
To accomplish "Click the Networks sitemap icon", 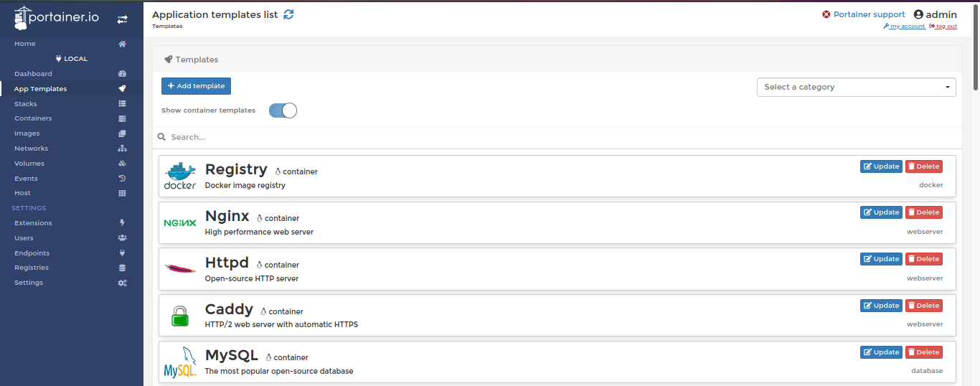I will (x=122, y=149).
